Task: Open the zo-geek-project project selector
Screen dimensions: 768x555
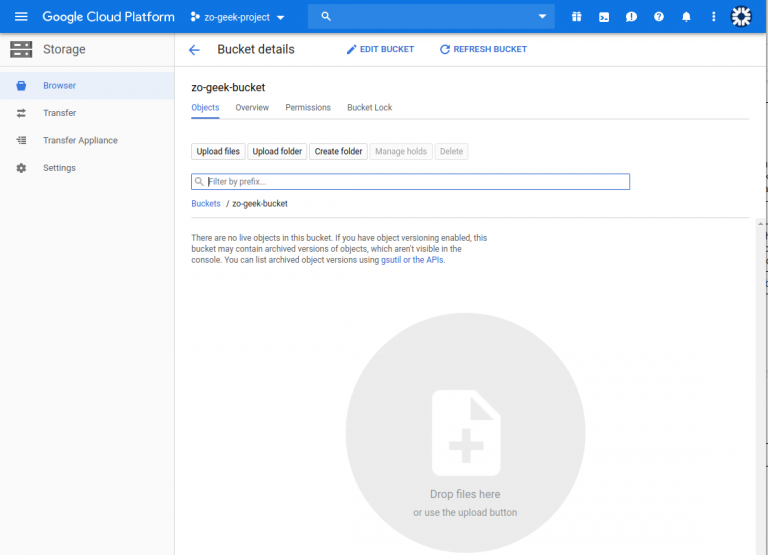Action: tap(238, 17)
